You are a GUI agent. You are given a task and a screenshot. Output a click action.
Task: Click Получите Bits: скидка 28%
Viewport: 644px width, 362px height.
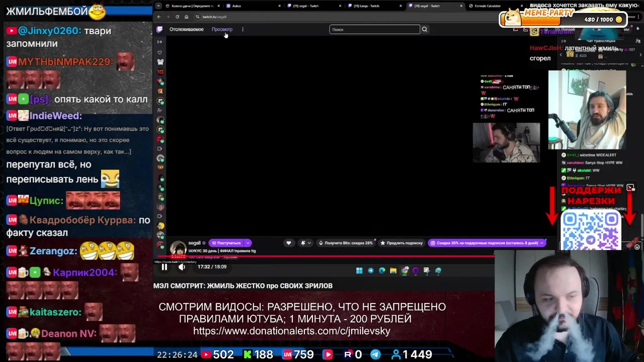(346, 243)
